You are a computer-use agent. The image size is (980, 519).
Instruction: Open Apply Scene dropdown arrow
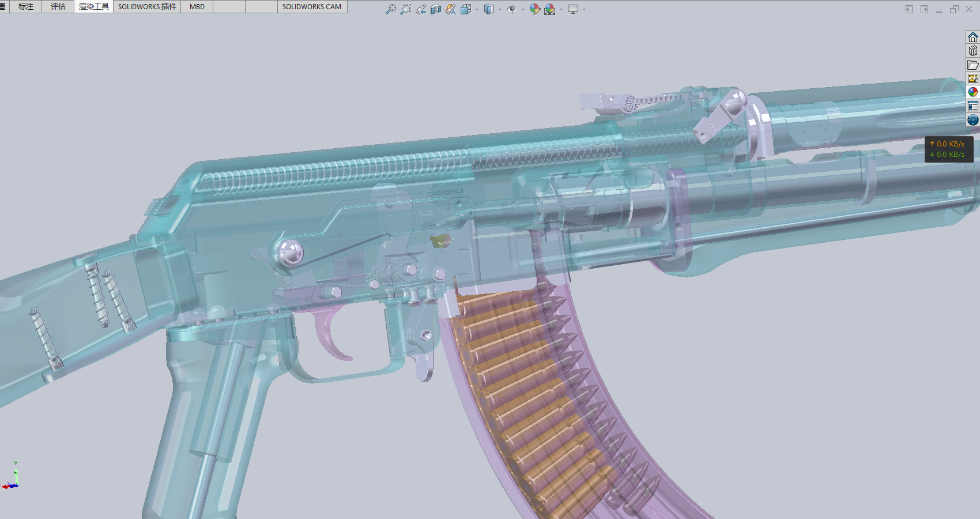(561, 9)
